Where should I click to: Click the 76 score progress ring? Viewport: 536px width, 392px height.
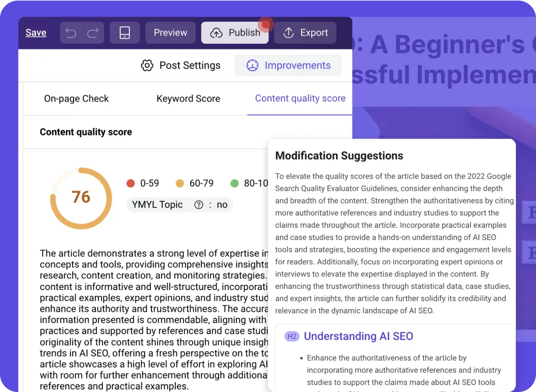(x=81, y=198)
